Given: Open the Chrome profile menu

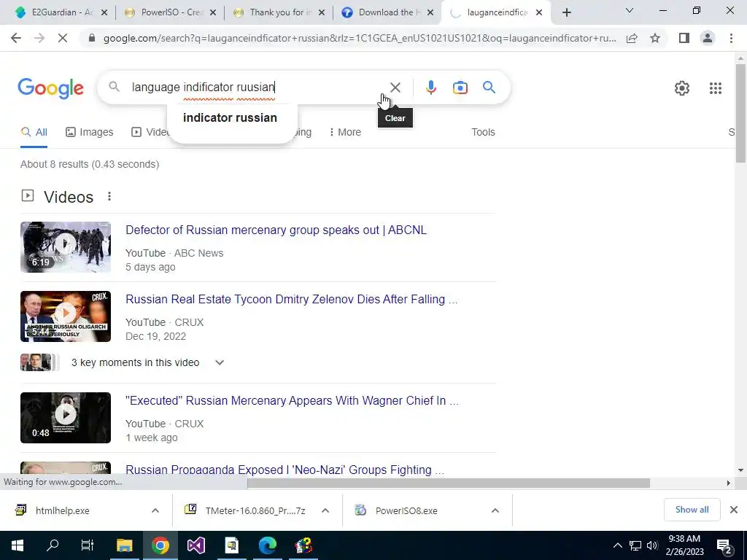Looking at the screenshot, I should (708, 38).
